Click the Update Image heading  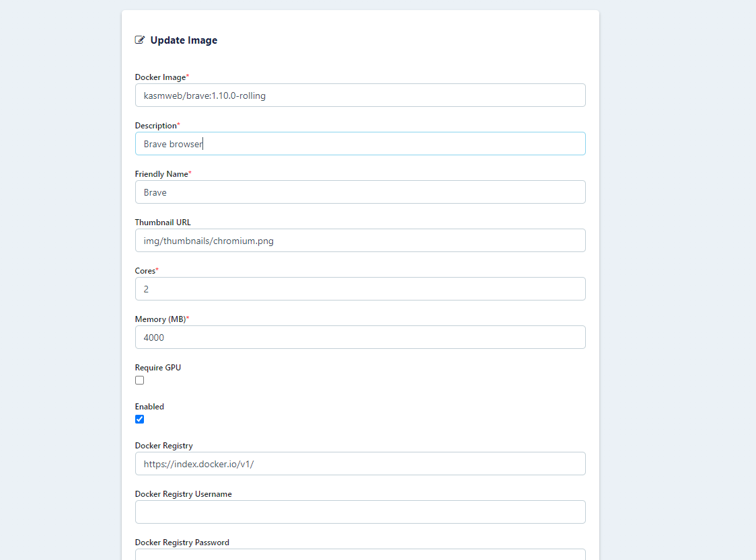pos(183,40)
